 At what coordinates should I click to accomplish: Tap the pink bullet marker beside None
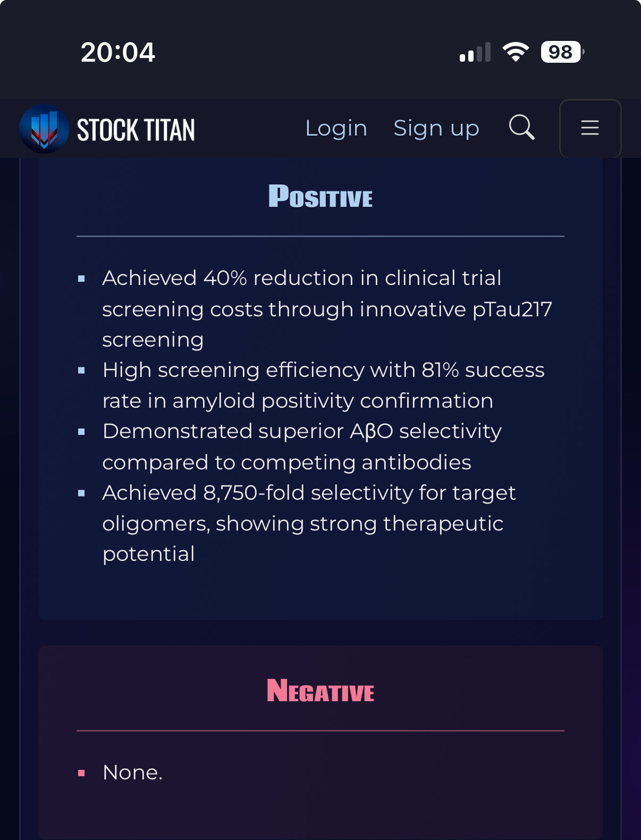pyautogui.click(x=81, y=773)
